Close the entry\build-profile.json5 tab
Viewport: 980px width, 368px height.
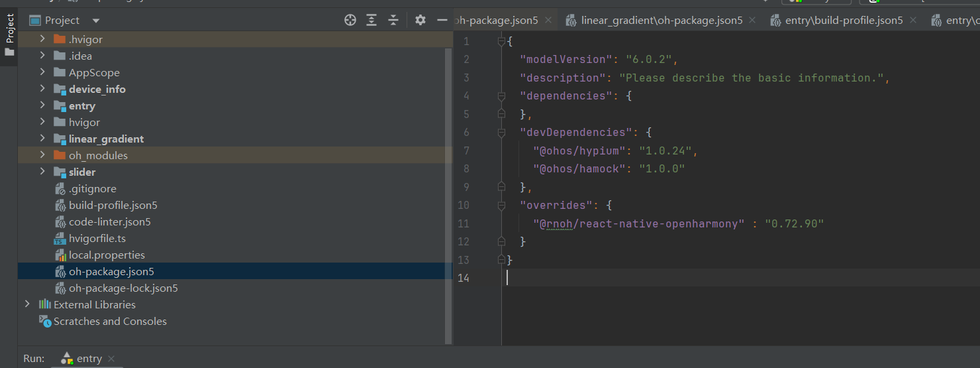coord(913,21)
